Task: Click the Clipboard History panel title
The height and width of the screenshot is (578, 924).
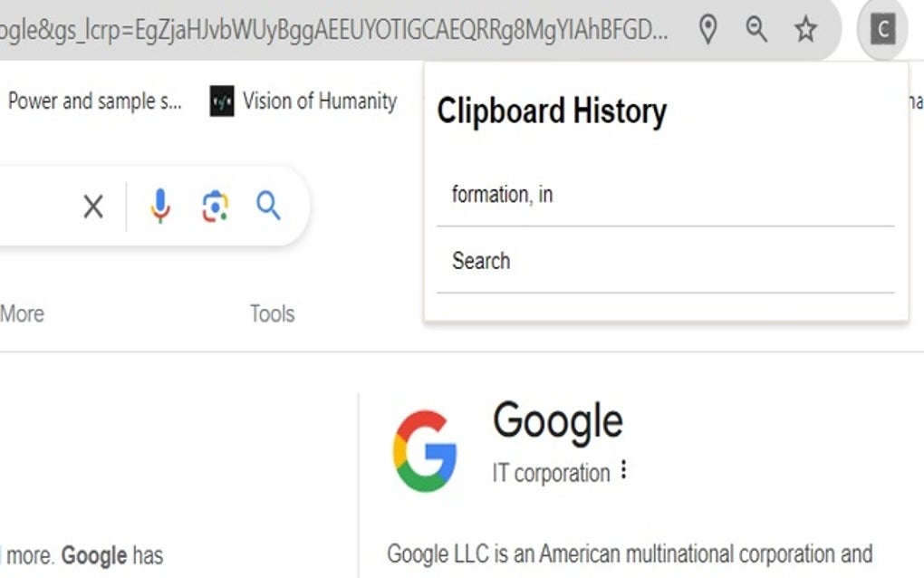Action: pyautogui.click(x=551, y=111)
